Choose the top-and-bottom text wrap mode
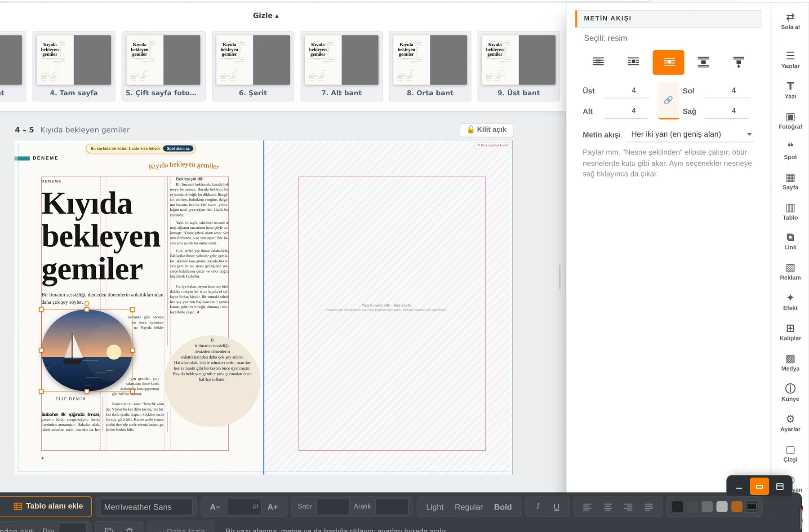The height and width of the screenshot is (532, 809). [703, 62]
